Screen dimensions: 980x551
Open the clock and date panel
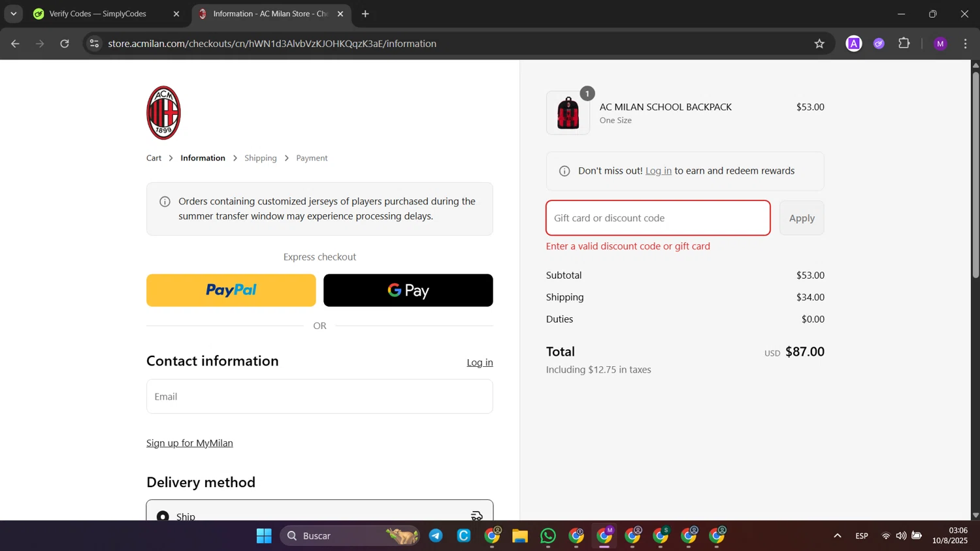point(950,535)
